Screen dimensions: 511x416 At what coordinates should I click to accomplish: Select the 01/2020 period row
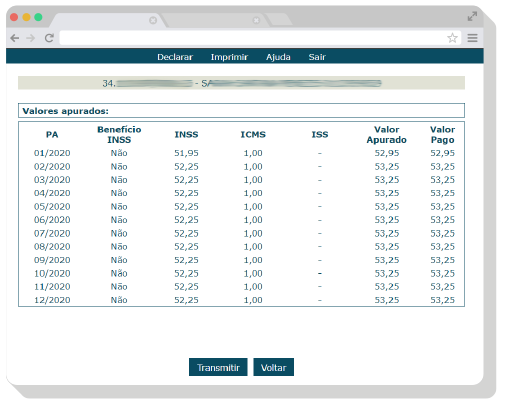241,153
